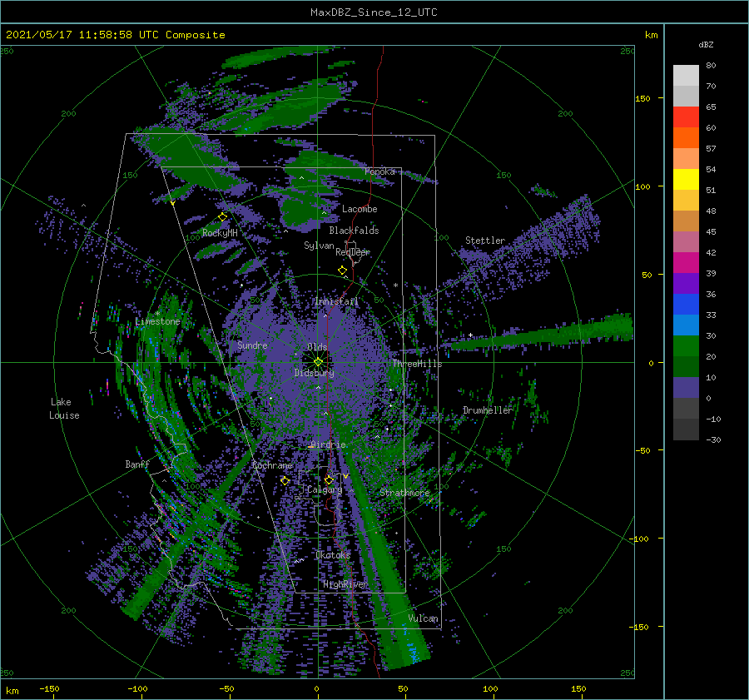Click the Olds label
749x700 pixels.
click(317, 347)
